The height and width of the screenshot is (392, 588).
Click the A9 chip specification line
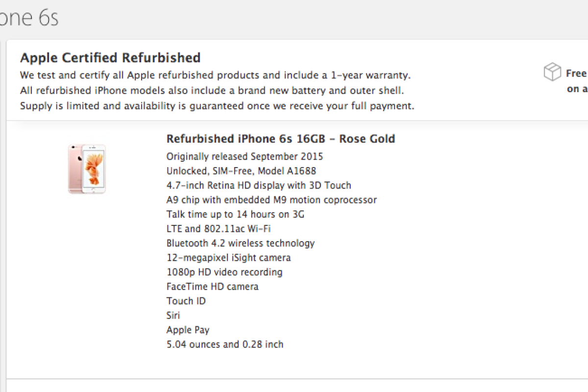271,200
